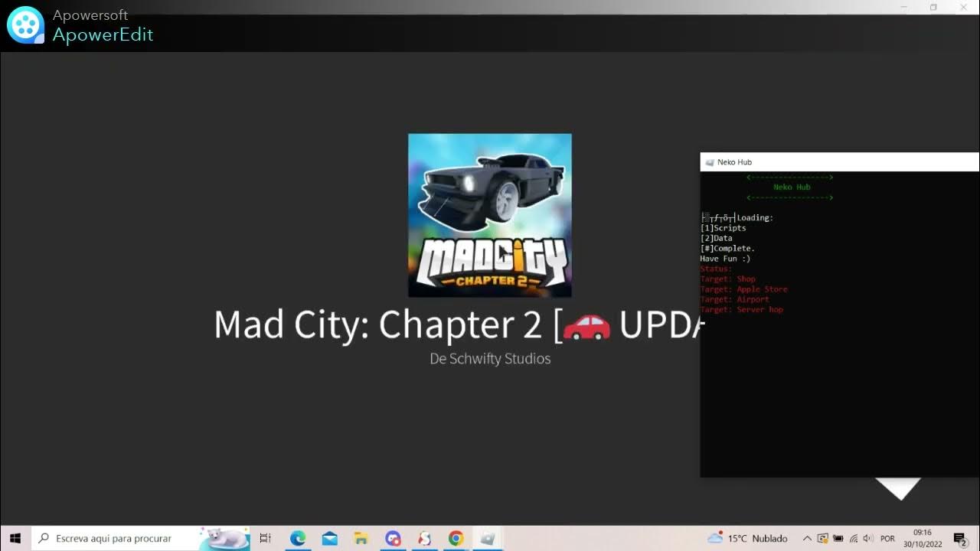Click the 'Loading:' console line
This screenshot has height=551, width=980.
737,217
